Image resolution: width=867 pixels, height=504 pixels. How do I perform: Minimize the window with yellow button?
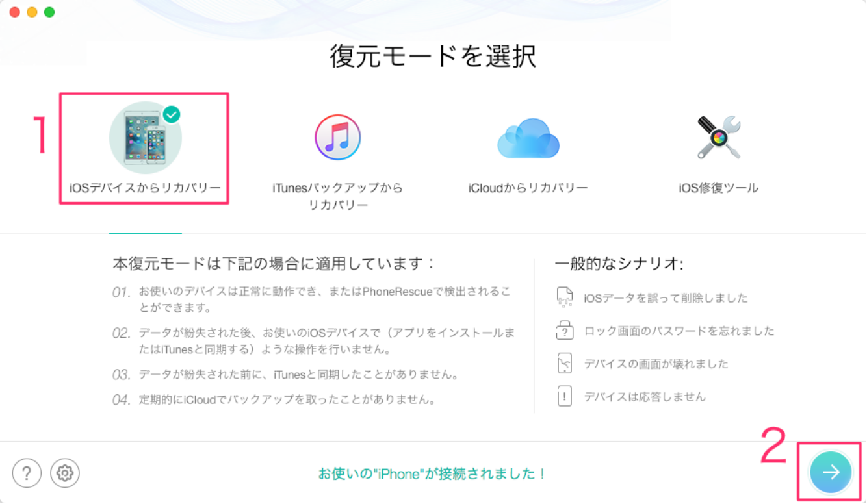pyautogui.click(x=32, y=12)
